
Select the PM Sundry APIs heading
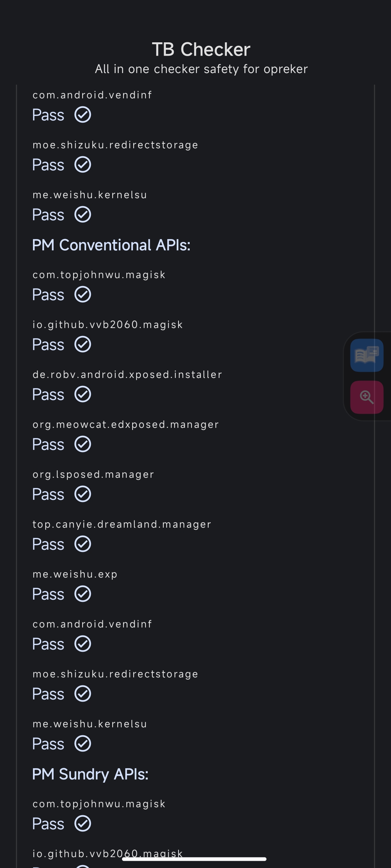90,774
